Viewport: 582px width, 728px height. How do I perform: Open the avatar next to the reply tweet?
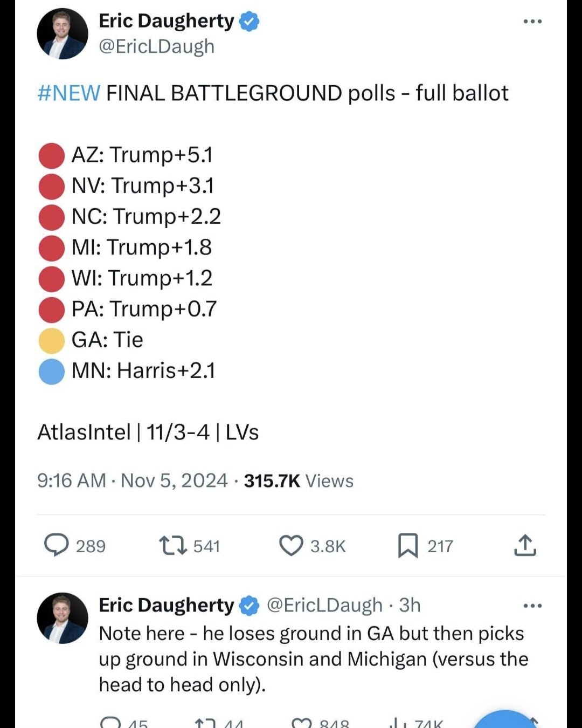(63, 618)
